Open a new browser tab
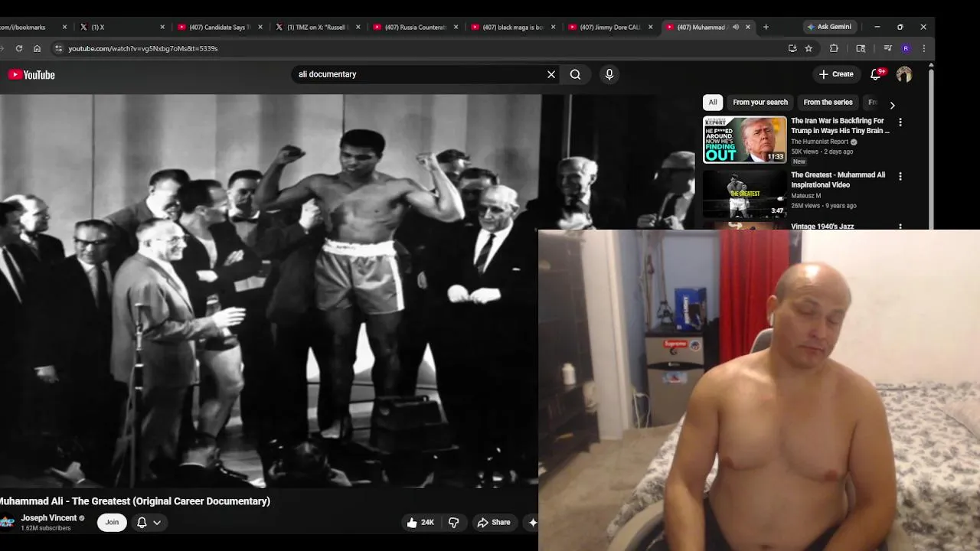This screenshot has width=980, height=551. coord(766,27)
